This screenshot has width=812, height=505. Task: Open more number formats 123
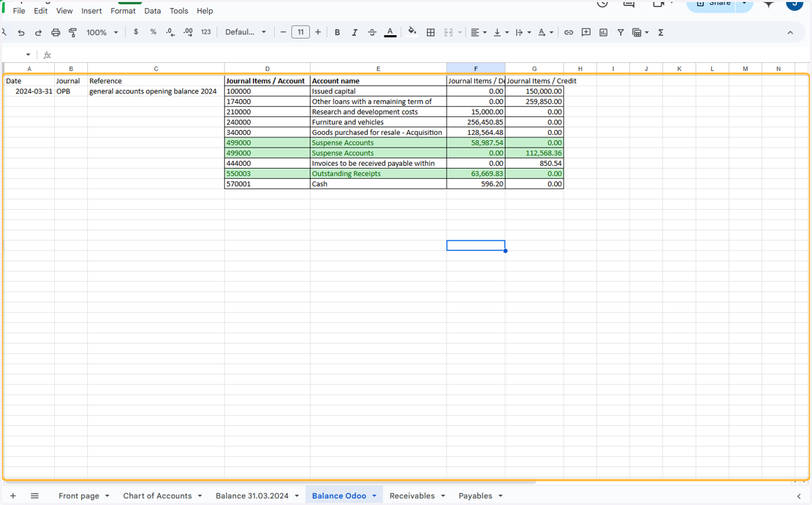[206, 32]
